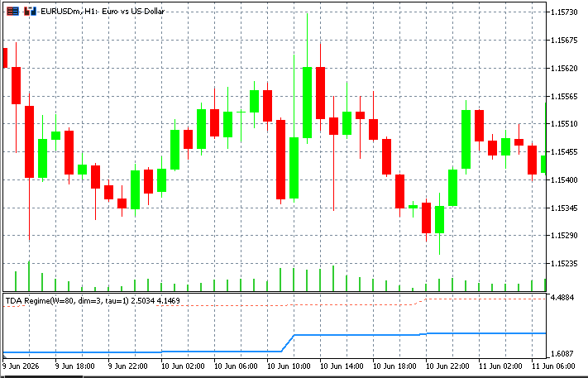Click indicator scale value 1.6087
588x378 pixels.
(562, 354)
